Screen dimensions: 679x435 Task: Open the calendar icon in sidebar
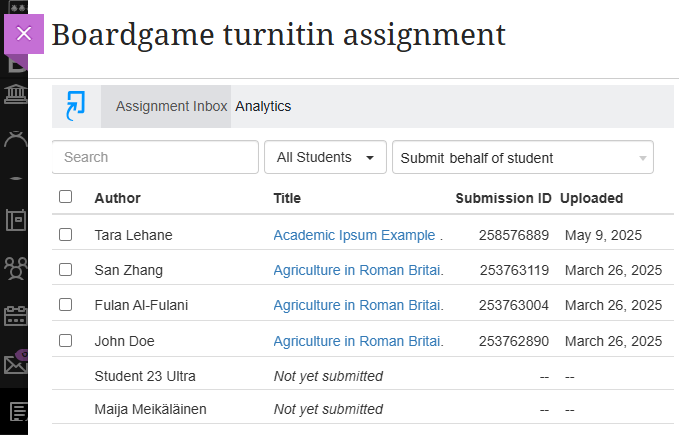[15, 316]
